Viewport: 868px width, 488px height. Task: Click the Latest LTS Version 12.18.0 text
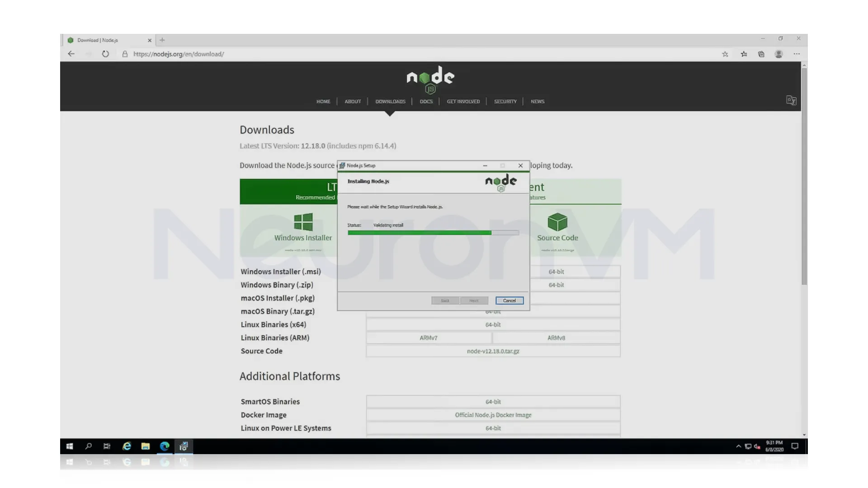[318, 146]
